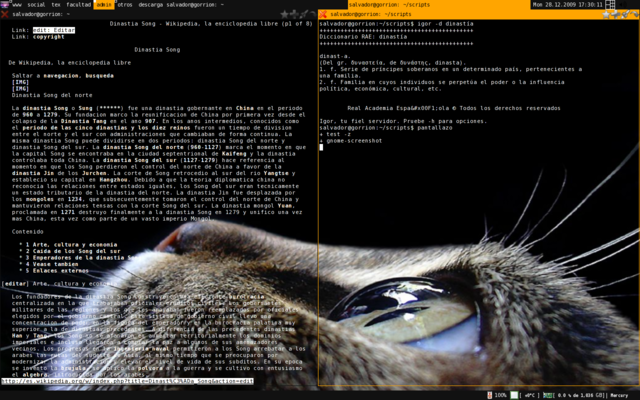Image resolution: width=640 pixels, height=400 pixels.
Task: Click the memory chip icon in bottom bar
Action: [x=548, y=395]
